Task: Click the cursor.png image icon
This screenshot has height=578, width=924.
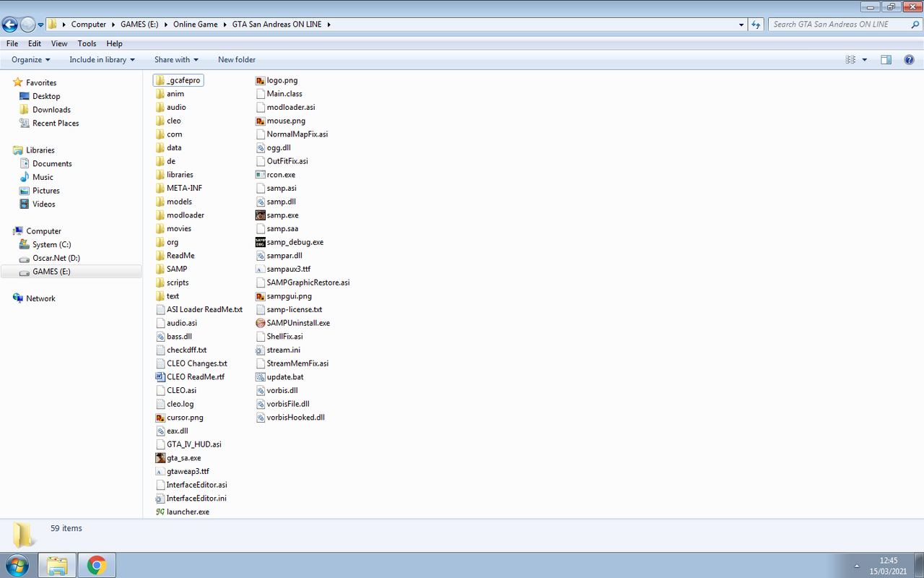Action: tap(160, 418)
